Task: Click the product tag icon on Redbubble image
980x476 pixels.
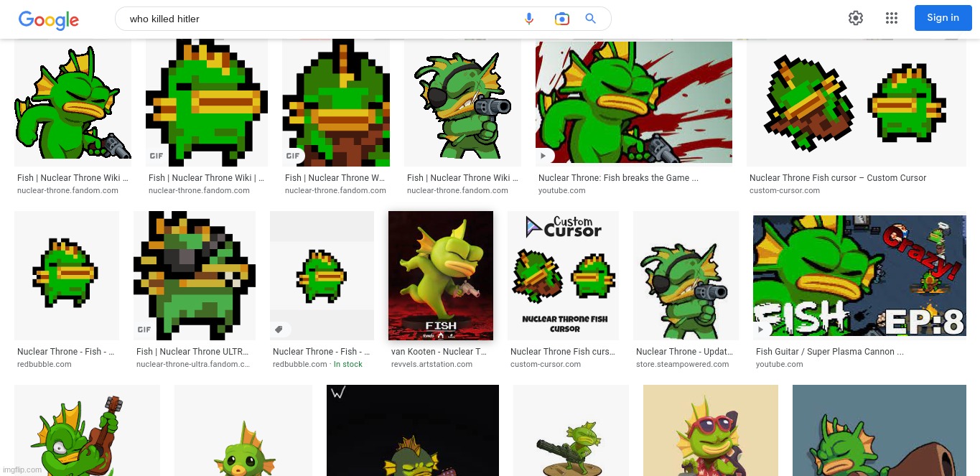Action: pos(280,330)
